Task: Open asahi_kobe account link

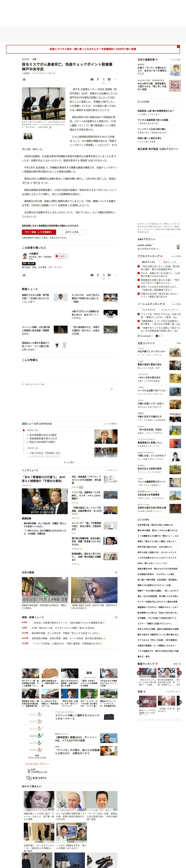Action: pos(144,245)
